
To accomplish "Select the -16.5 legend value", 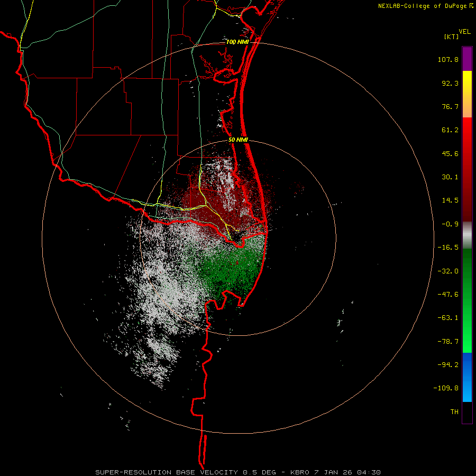I will coord(448,248).
